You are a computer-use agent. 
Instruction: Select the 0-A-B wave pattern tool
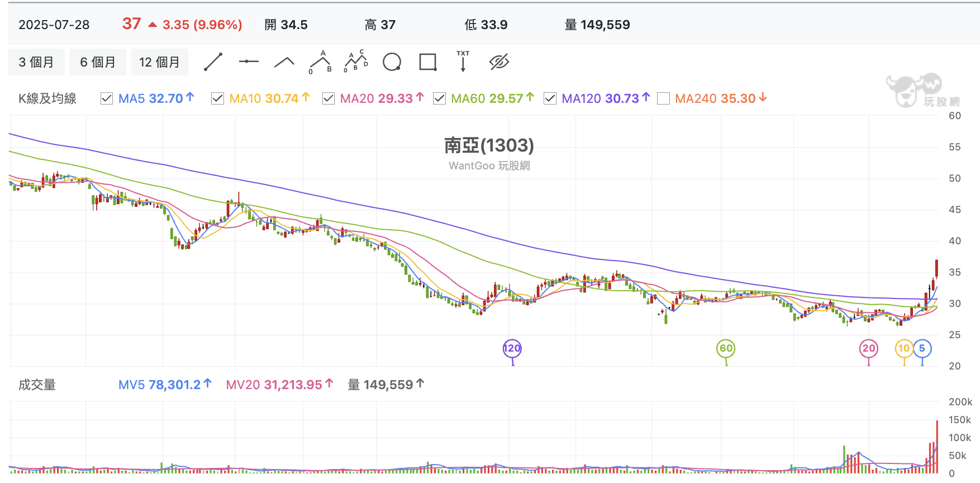pos(321,62)
